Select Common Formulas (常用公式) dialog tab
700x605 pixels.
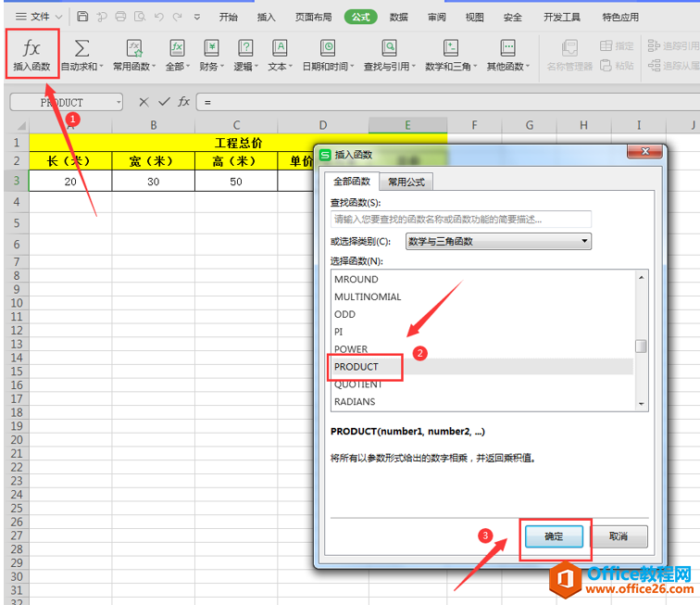tap(406, 182)
